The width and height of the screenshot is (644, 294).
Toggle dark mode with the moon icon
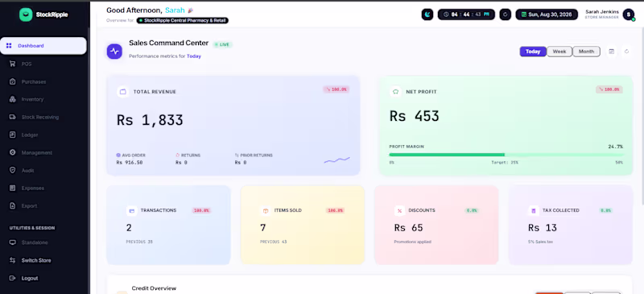point(427,14)
